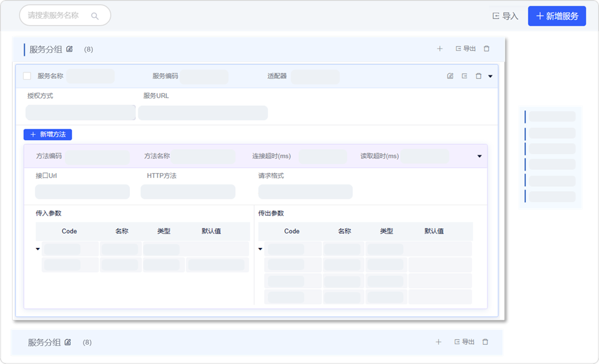The width and height of the screenshot is (599, 364).
Task: Add a service with the expanded group's plus icon
Action: pyautogui.click(x=440, y=48)
